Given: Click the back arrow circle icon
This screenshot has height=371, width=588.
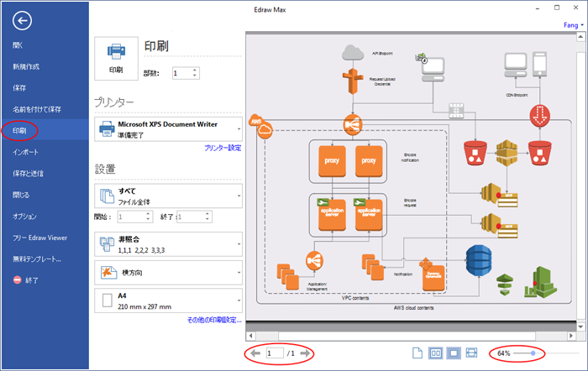Looking at the screenshot, I should (x=22, y=21).
